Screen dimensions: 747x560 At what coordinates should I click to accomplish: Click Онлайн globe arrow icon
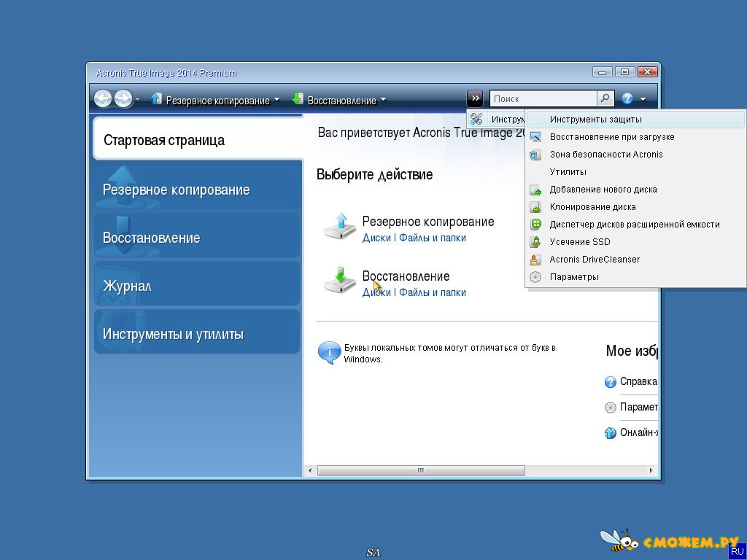pos(611,433)
